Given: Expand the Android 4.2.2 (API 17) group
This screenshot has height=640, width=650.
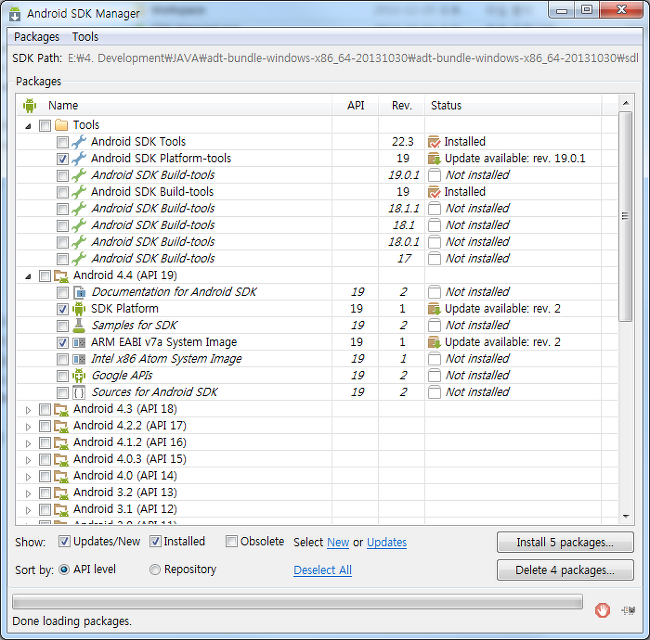Looking at the screenshot, I should 28,427.
